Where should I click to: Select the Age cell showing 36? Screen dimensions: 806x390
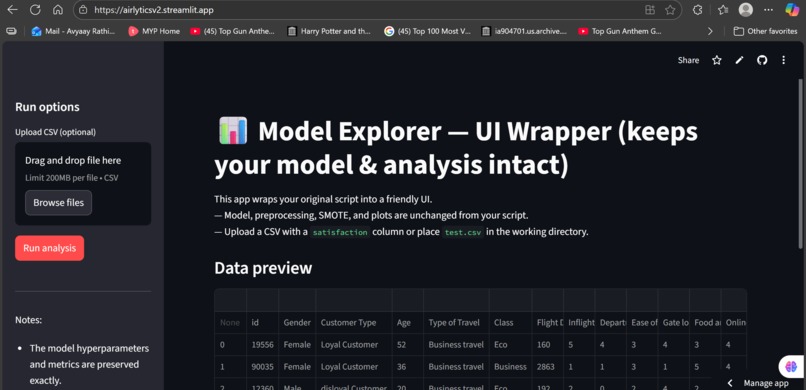(x=408, y=367)
